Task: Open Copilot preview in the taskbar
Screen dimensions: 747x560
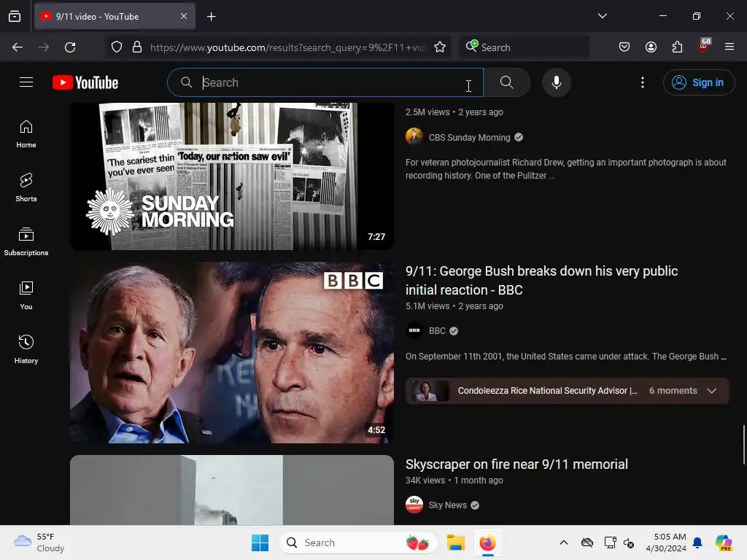Action: tap(724, 542)
